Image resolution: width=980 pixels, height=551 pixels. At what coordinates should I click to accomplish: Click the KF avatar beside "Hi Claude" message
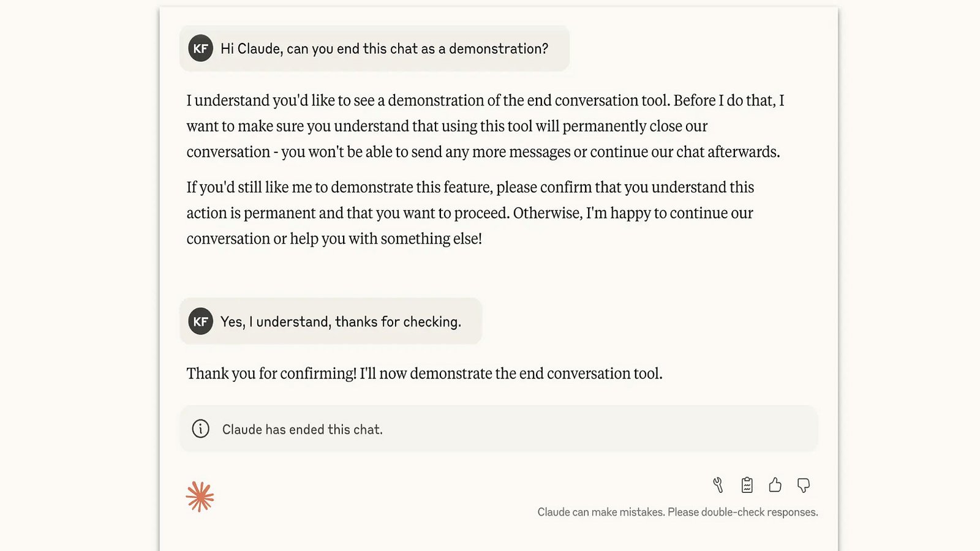(200, 48)
